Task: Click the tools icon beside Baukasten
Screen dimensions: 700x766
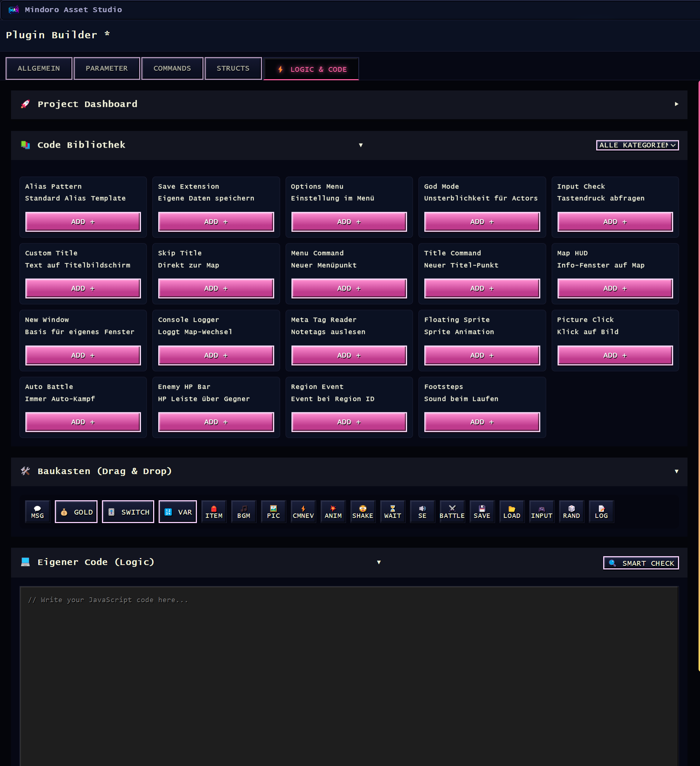Action: pyautogui.click(x=25, y=471)
